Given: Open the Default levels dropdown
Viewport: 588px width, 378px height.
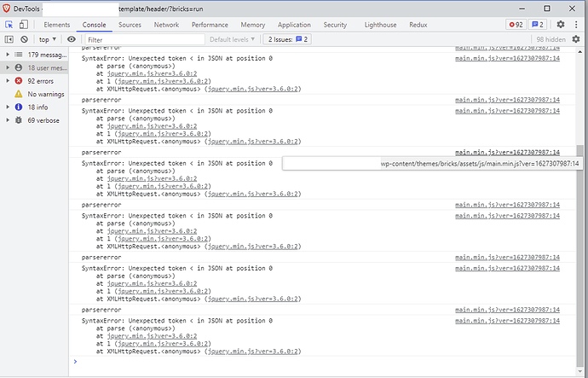Looking at the screenshot, I should (x=232, y=39).
